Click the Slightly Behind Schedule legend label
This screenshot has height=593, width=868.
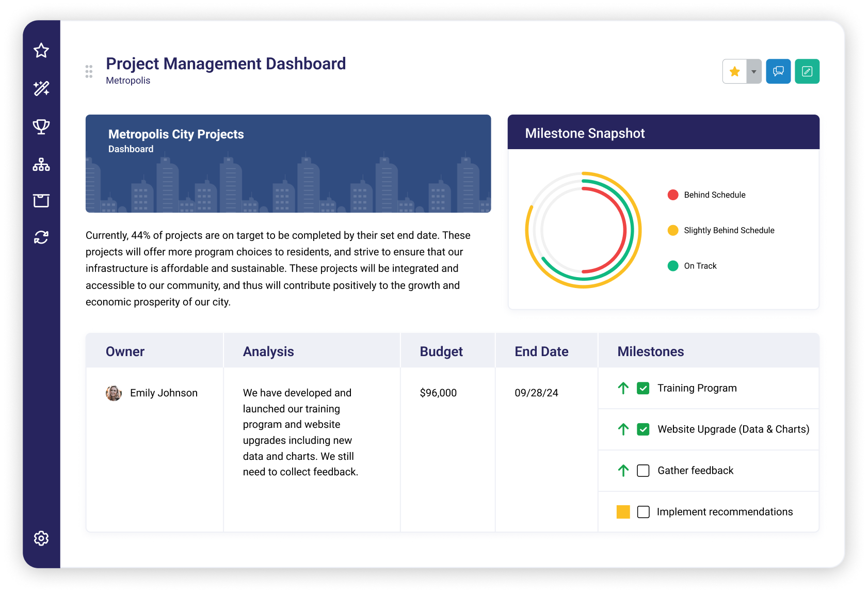729,230
